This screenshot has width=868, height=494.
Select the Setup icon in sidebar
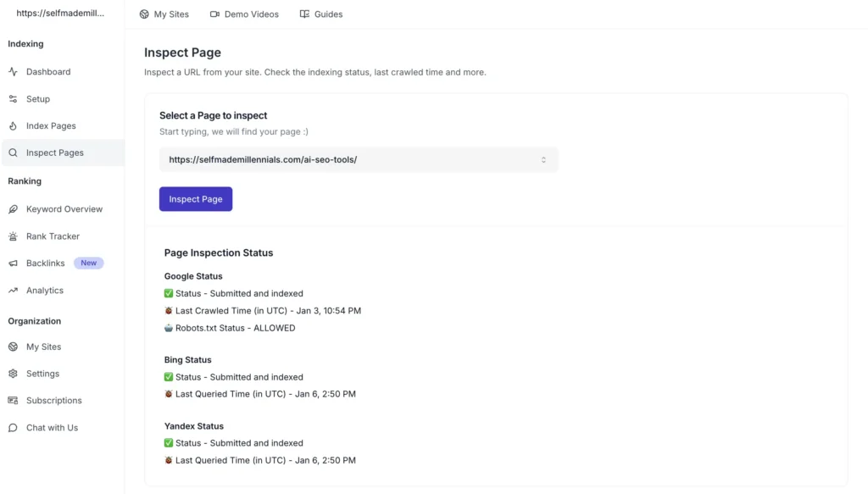point(15,98)
